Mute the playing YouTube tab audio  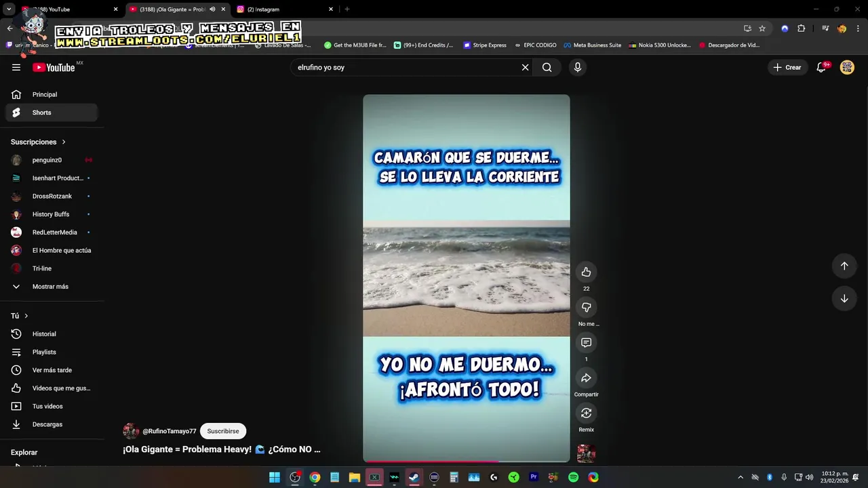coord(212,9)
